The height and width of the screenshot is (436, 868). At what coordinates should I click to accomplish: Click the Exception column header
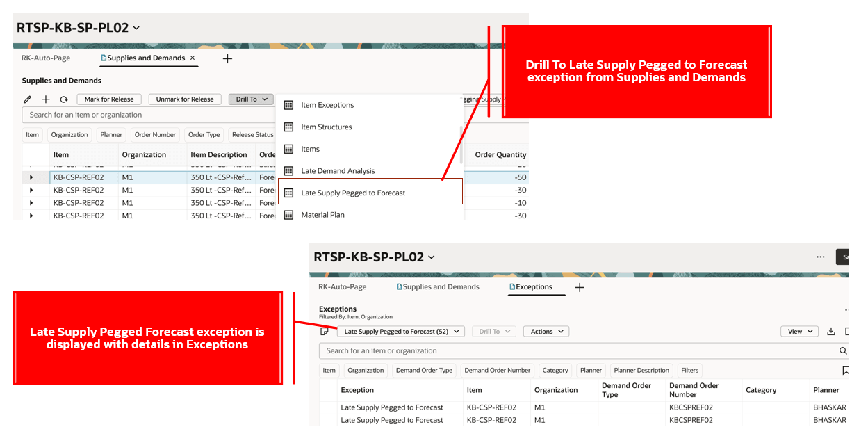point(357,390)
